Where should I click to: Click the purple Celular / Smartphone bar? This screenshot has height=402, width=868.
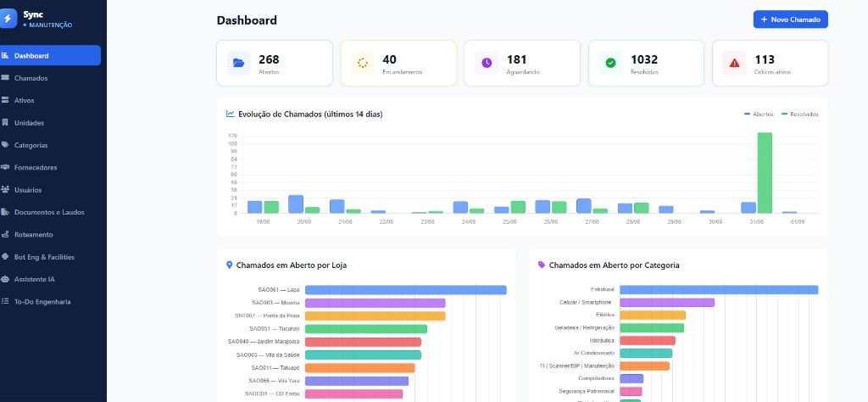(667, 302)
